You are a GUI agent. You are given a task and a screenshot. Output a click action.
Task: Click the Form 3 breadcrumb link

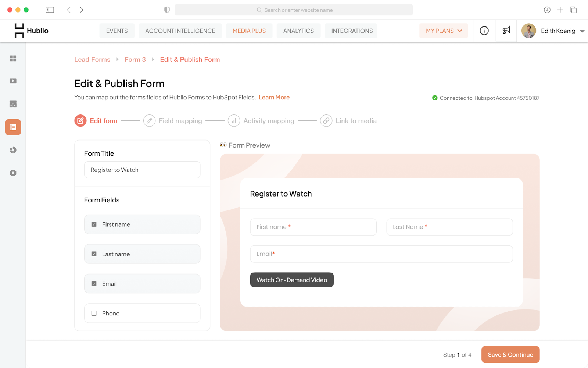[x=135, y=60]
